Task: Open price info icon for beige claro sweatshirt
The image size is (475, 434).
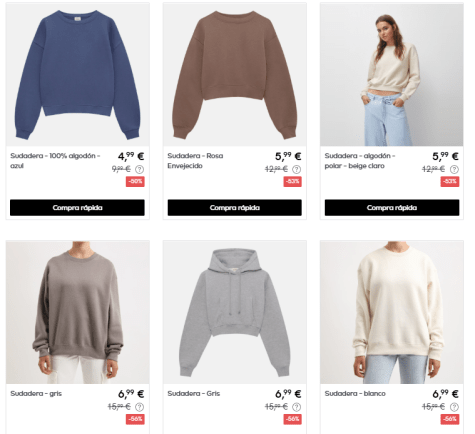Action: (x=454, y=170)
